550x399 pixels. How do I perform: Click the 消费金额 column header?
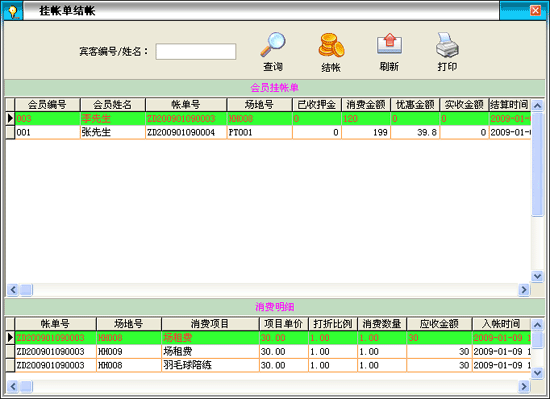click(x=366, y=105)
